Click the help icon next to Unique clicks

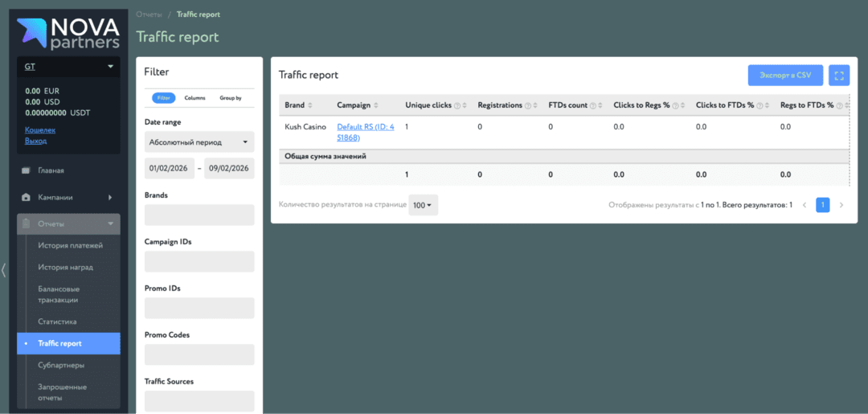457,105
